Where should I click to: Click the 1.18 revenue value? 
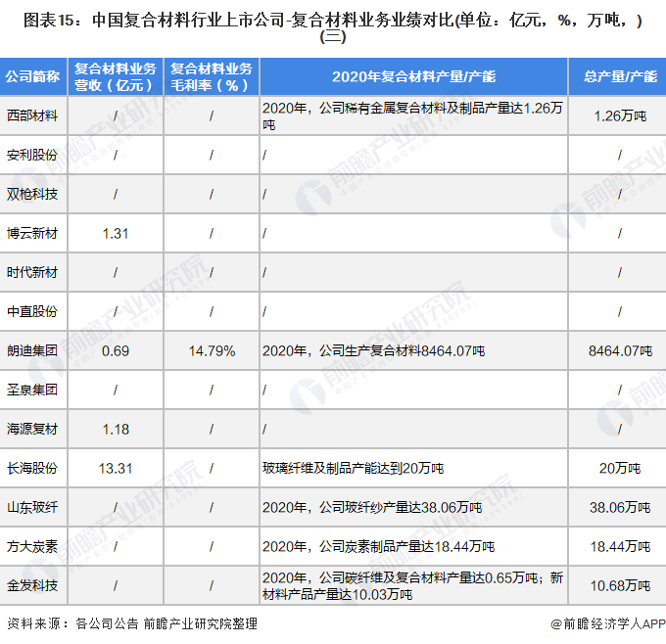coord(116,429)
